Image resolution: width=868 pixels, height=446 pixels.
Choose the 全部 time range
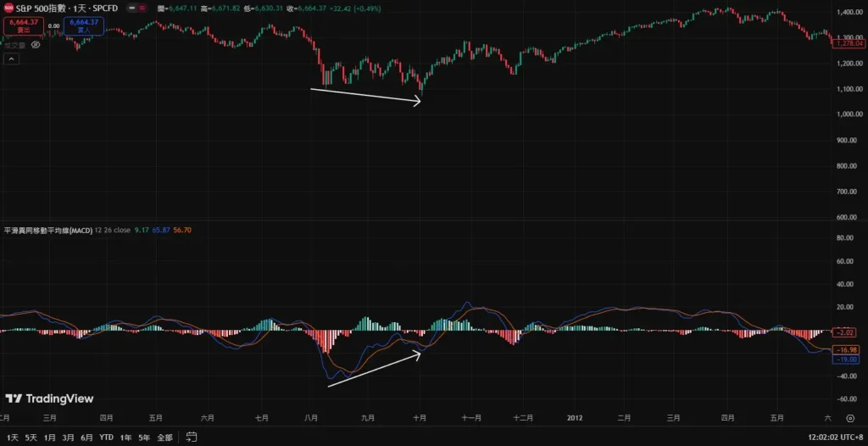click(165, 438)
